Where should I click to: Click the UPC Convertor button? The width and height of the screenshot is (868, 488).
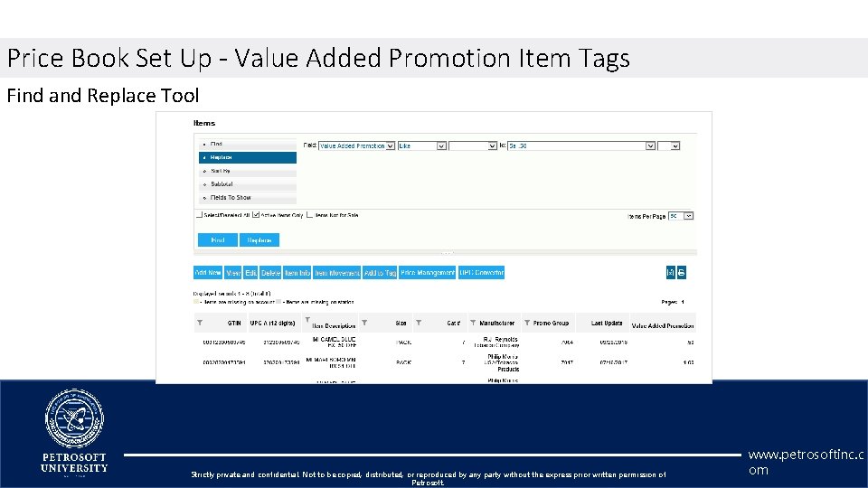pos(481,273)
